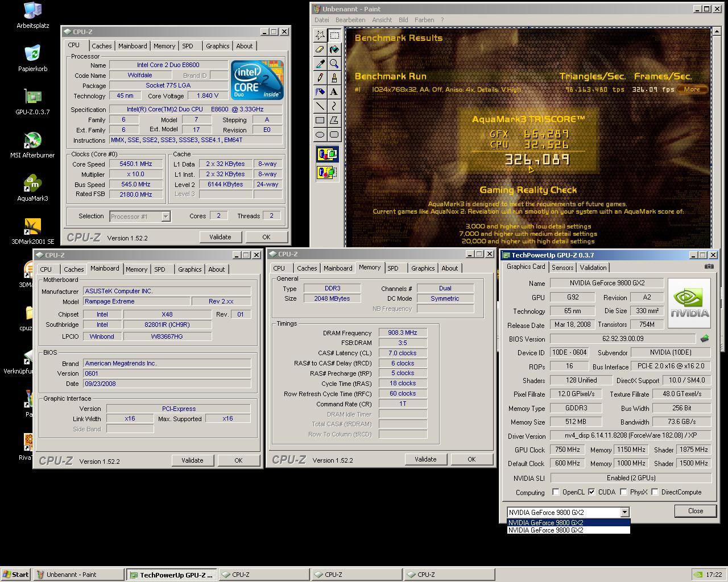Open the Bearbeiten menu in Paint
Image resolution: width=728 pixels, height=582 pixels.
(350, 20)
